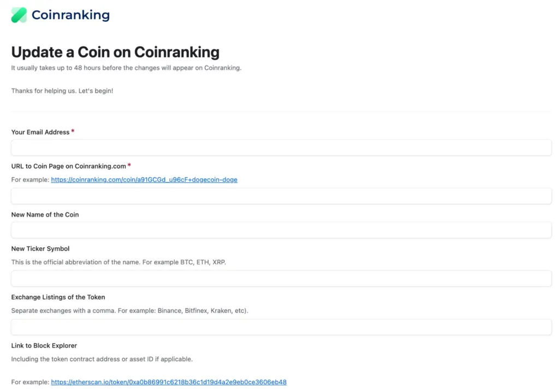Focus the New Ticker Symbol input field
This screenshot has height=392, width=559.
coord(281,278)
